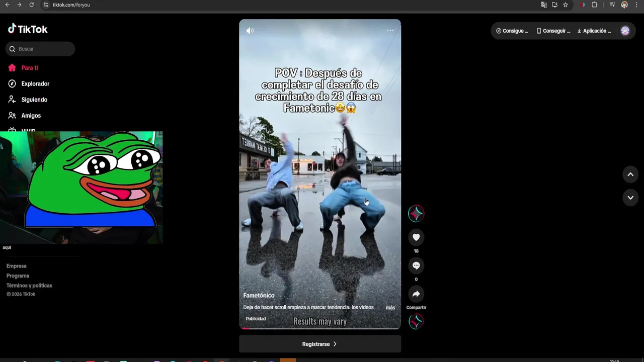Click the video progress bar
The image size is (644, 362).
[x=320, y=328]
